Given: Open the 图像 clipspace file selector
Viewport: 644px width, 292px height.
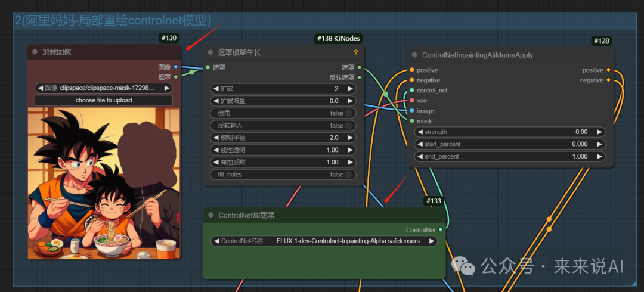Looking at the screenshot, I should [104, 88].
